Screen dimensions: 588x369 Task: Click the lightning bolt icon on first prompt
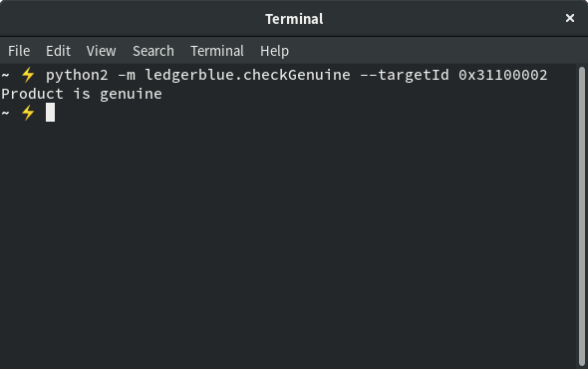pyautogui.click(x=28, y=75)
